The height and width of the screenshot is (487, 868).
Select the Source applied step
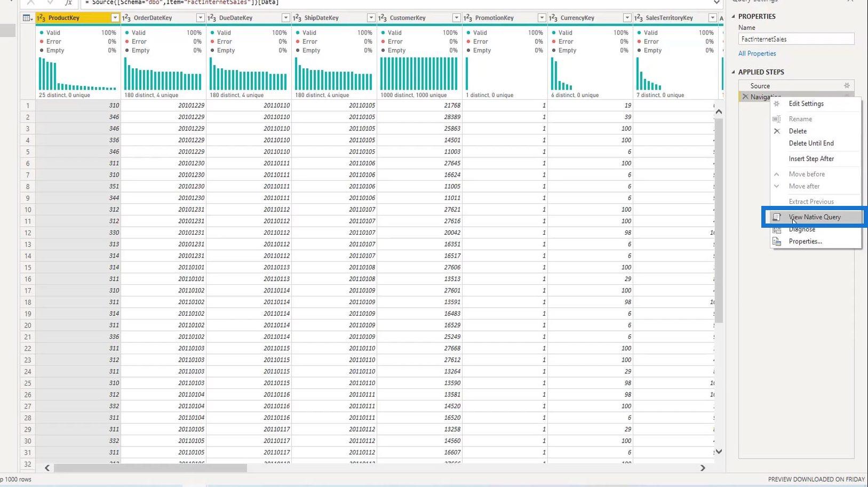point(796,86)
